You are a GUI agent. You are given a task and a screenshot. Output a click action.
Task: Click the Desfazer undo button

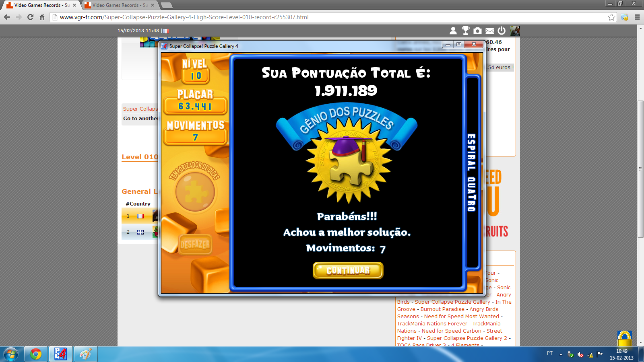(x=195, y=244)
